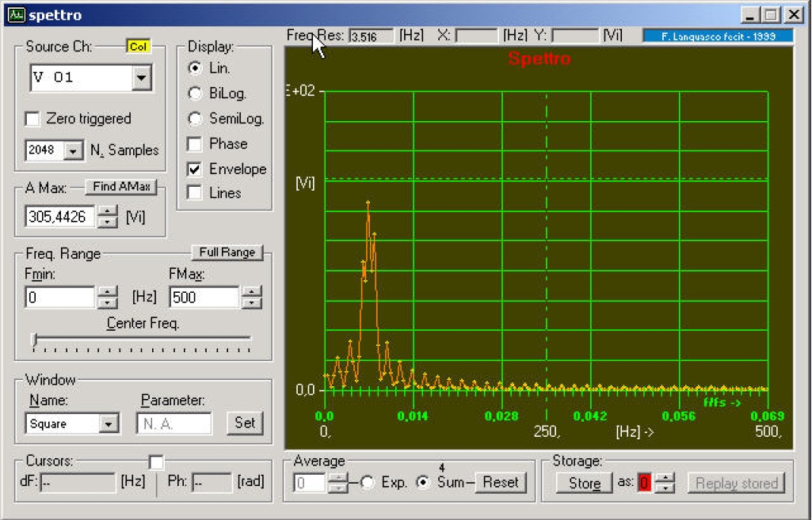Minimize the spettro window
The image size is (812, 520).
[x=749, y=15]
